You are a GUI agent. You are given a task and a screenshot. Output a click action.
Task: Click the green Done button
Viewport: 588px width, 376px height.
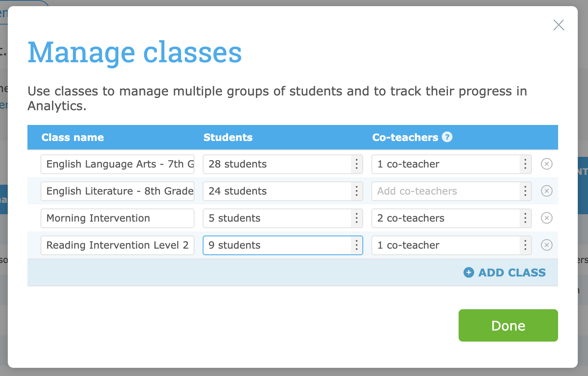tap(508, 326)
